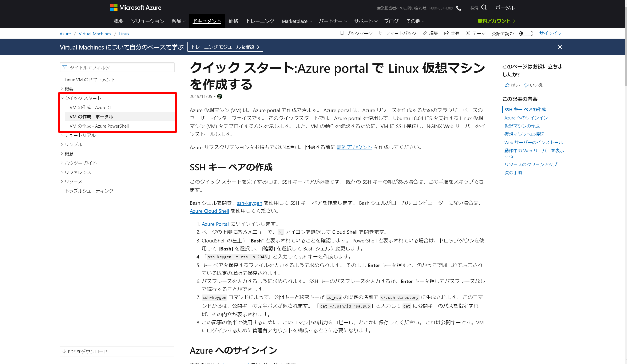Open the ドキュメント nav tab
This screenshot has height=364, width=627.
coord(207,21)
